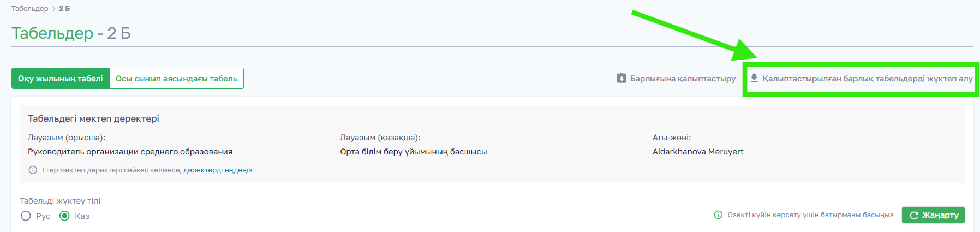Click the download arrow icon for generated report cards

click(754, 78)
